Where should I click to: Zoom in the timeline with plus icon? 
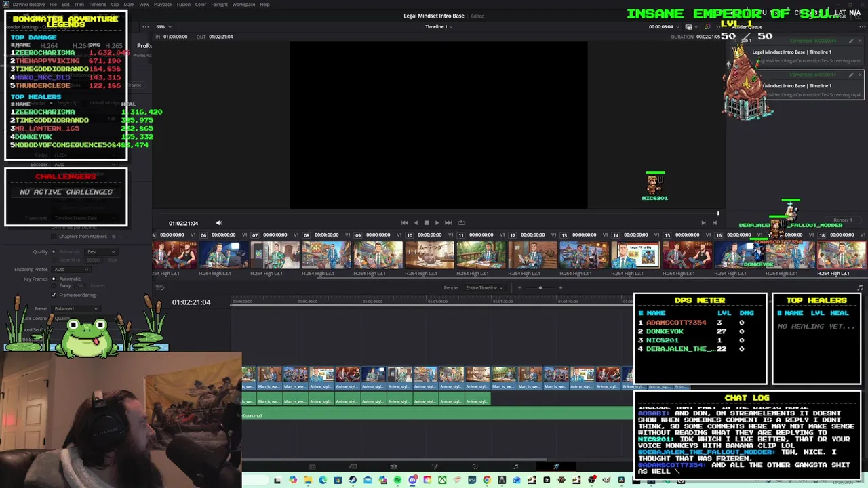click(561, 287)
